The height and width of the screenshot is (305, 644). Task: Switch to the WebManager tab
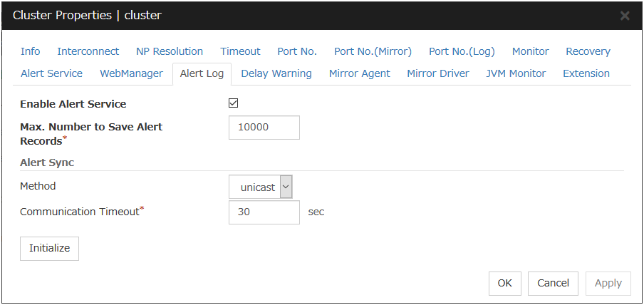point(131,73)
